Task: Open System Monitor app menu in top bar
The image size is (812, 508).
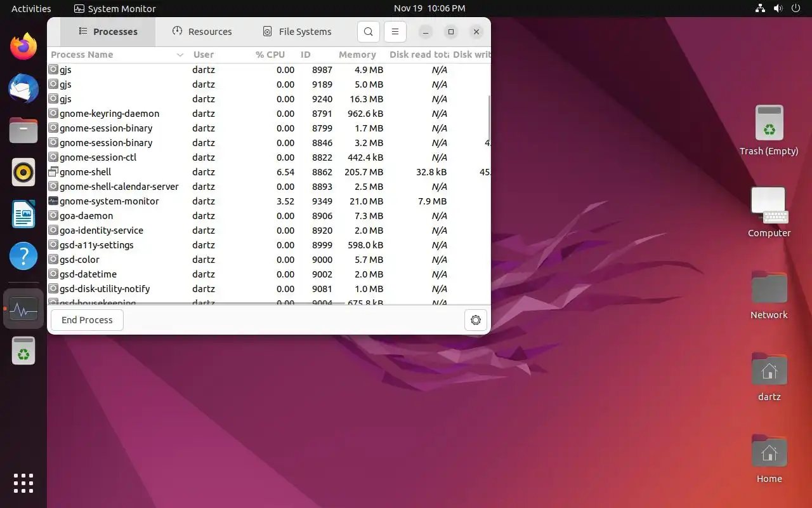Action: pyautogui.click(x=115, y=8)
